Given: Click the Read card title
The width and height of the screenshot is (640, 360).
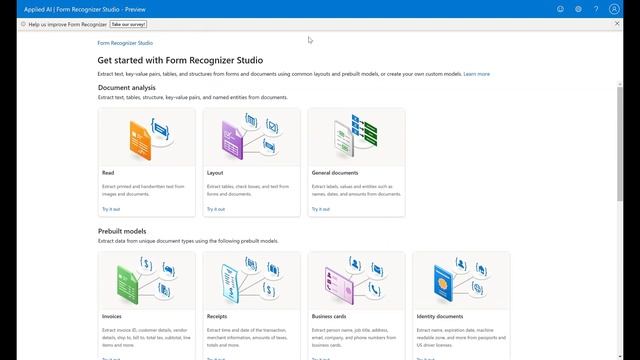Looking at the screenshot, I should 108,173.
